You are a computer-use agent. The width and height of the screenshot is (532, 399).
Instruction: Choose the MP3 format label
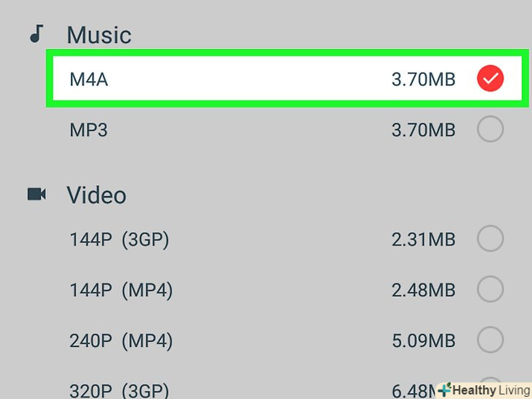[88, 130]
